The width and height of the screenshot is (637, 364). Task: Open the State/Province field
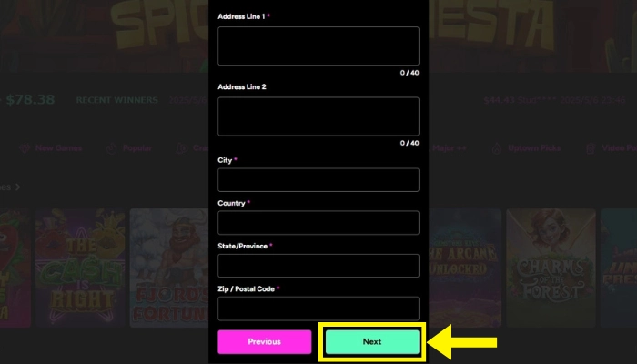tap(318, 266)
